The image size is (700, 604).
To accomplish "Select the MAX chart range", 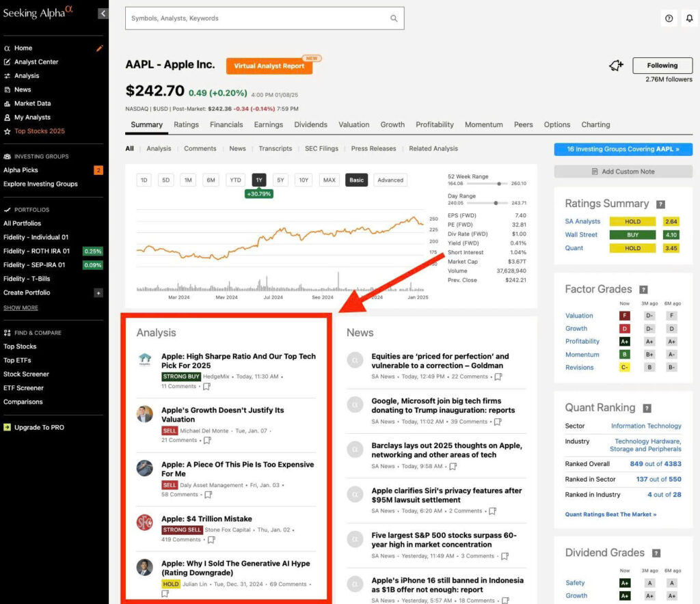I will (x=329, y=180).
